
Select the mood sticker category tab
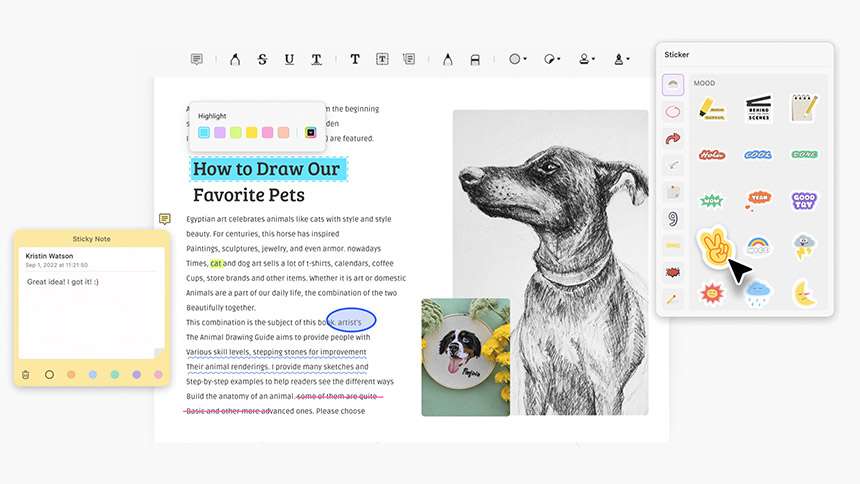pyautogui.click(x=673, y=85)
